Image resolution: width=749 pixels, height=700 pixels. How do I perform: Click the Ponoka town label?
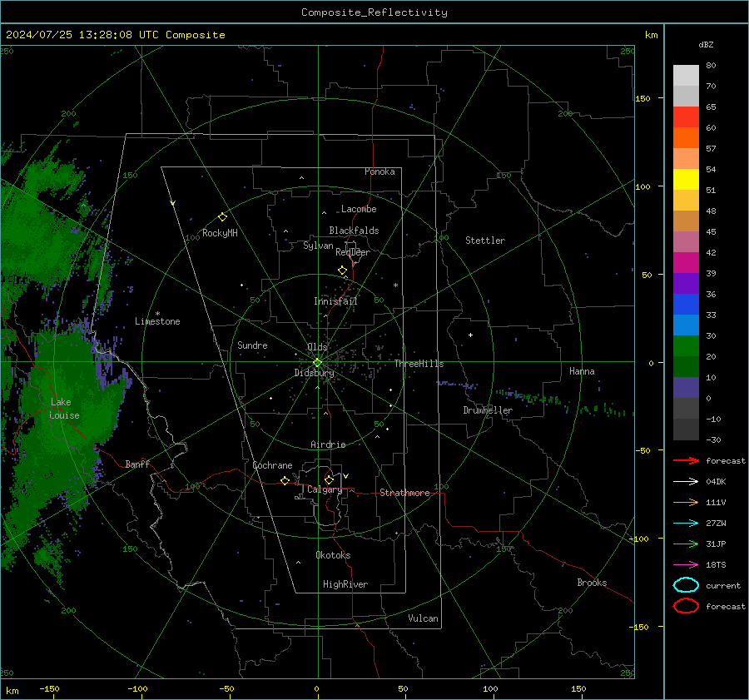click(379, 171)
